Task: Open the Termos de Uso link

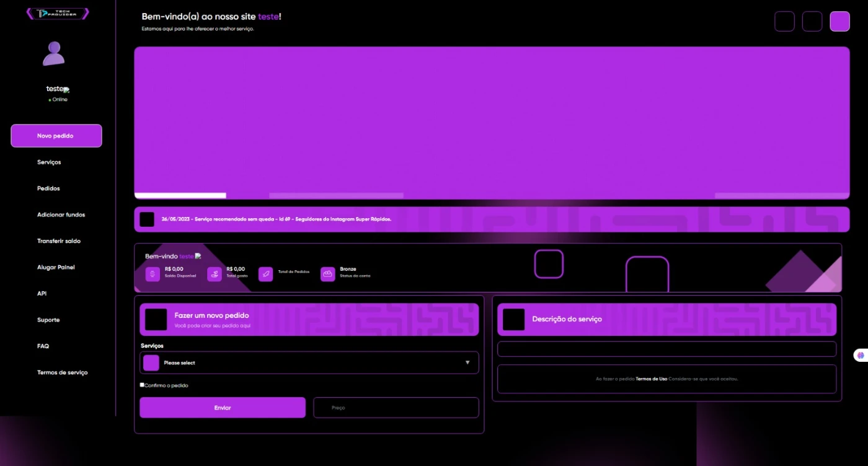Action: coord(651,379)
